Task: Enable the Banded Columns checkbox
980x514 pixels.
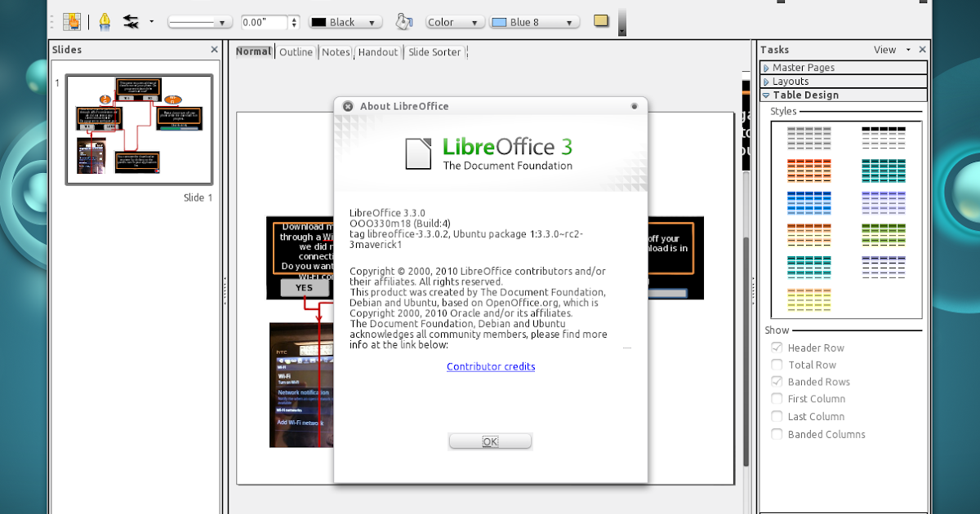Action: (x=777, y=434)
